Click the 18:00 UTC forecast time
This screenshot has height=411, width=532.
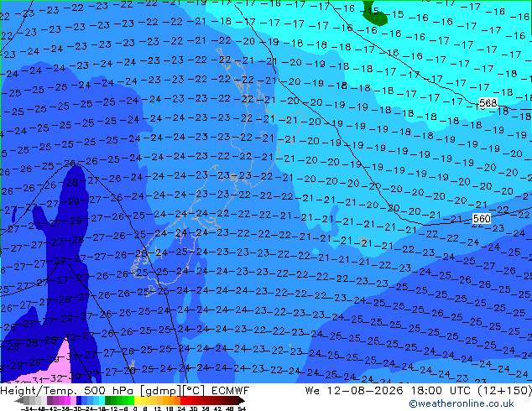click(441, 391)
